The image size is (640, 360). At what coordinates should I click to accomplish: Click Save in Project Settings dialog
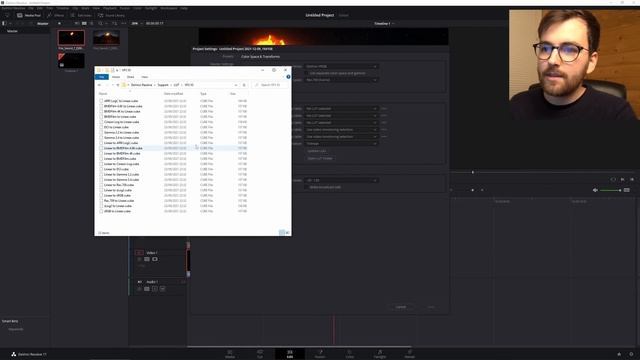click(431, 307)
